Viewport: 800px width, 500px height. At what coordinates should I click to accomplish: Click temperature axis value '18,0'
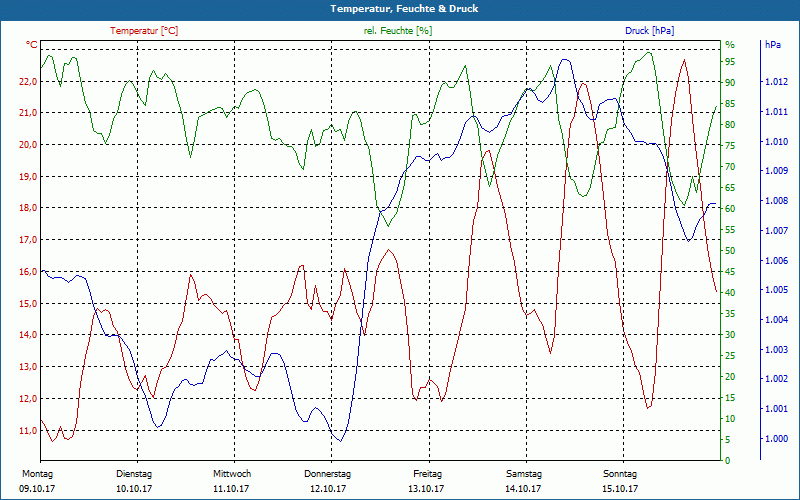tap(28, 208)
